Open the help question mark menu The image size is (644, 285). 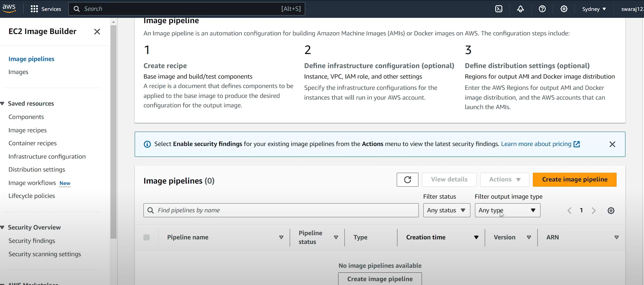[x=542, y=9]
